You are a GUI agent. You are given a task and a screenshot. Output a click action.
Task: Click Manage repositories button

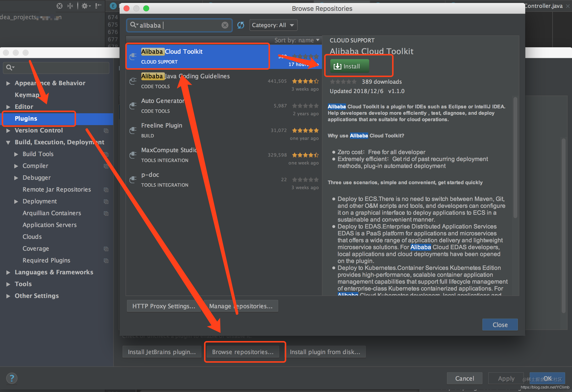pyautogui.click(x=240, y=306)
